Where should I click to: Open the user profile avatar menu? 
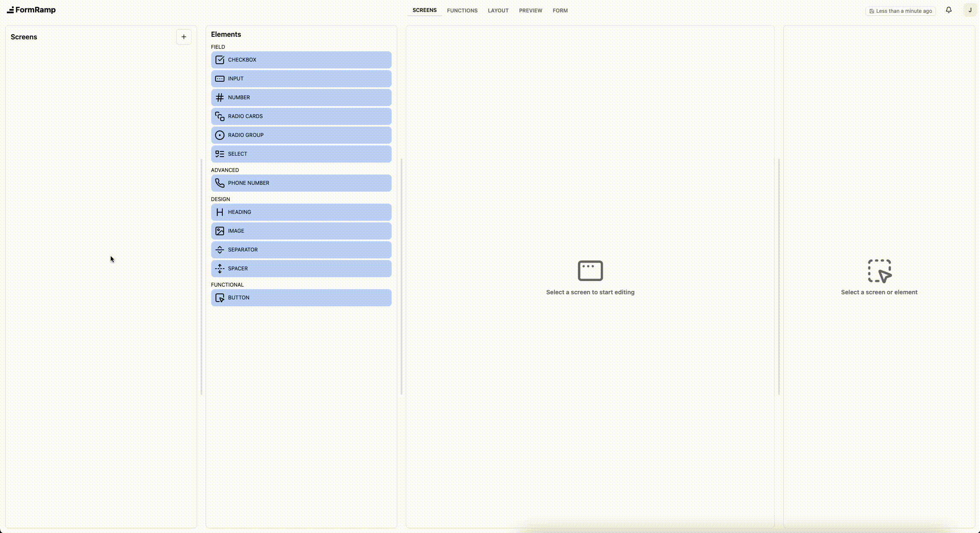pos(970,10)
